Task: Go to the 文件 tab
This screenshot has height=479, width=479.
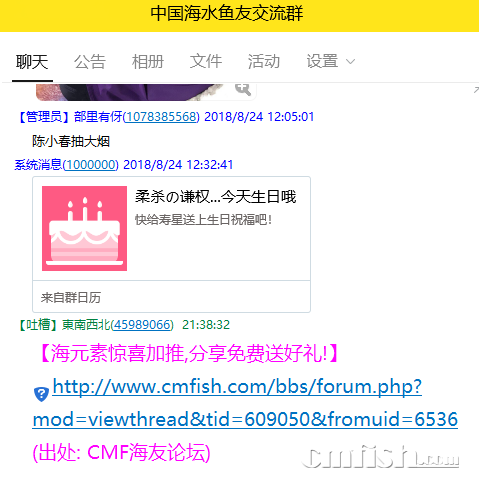Action: click(206, 62)
